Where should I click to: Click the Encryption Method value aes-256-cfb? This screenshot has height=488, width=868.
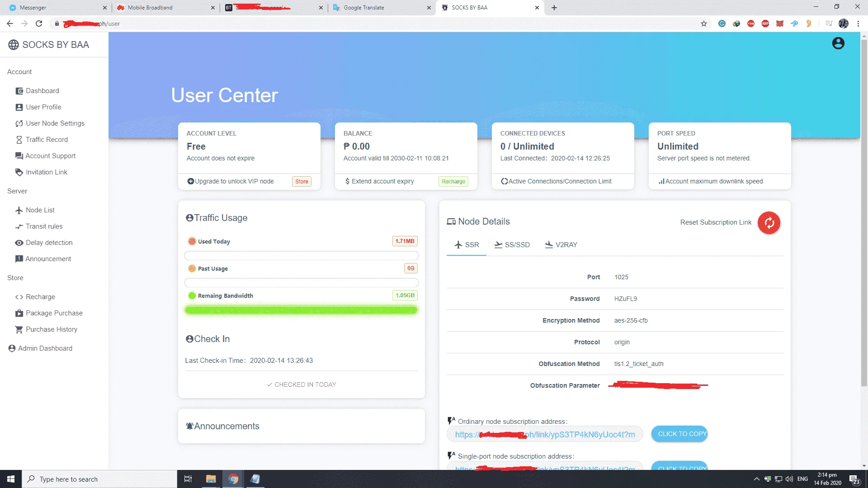631,320
